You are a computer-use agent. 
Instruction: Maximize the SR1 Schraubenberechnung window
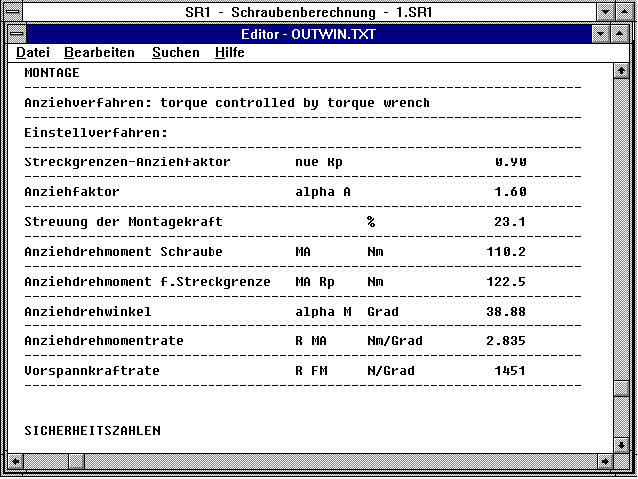626,11
